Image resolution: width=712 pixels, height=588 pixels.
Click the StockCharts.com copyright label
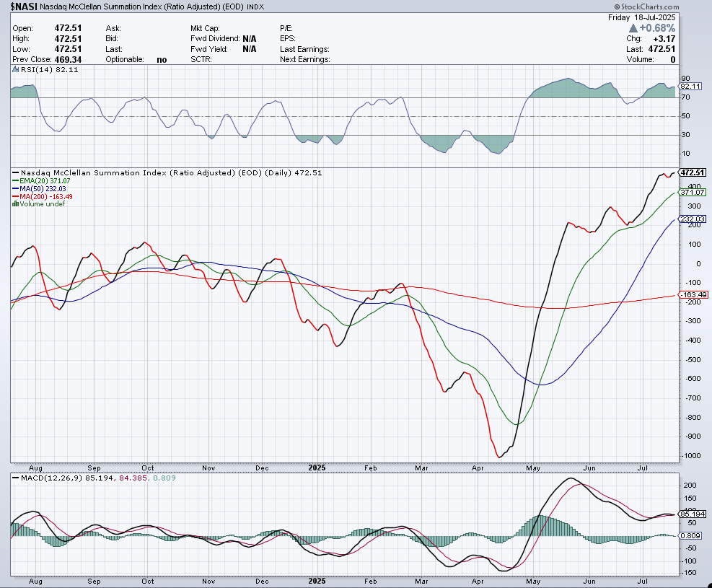[x=646, y=6]
